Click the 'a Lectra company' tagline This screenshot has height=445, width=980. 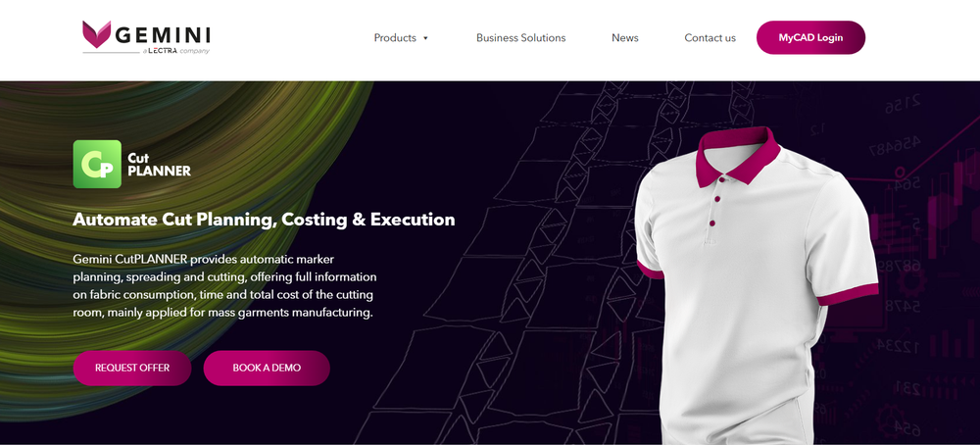point(175,51)
